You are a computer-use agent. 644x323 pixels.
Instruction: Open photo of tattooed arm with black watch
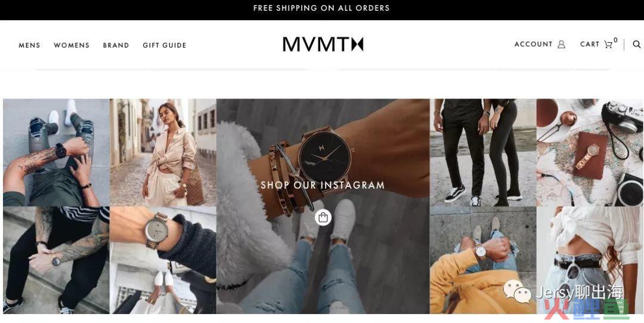tap(56, 152)
